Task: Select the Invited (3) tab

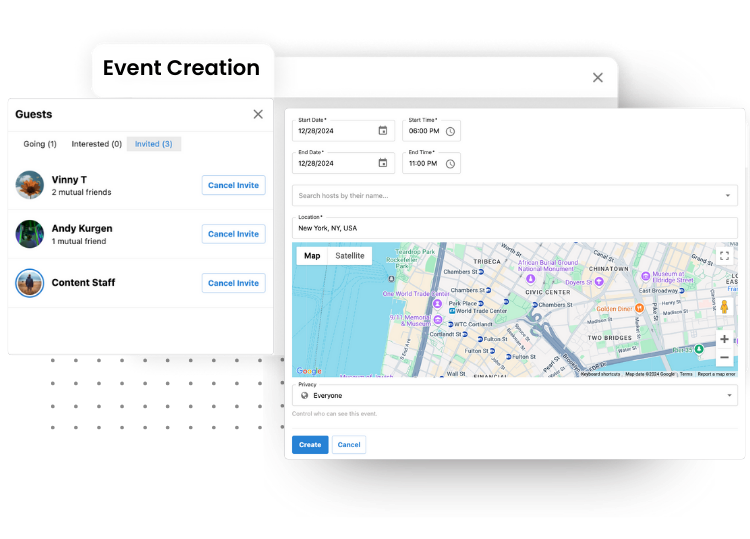Action: click(x=153, y=144)
